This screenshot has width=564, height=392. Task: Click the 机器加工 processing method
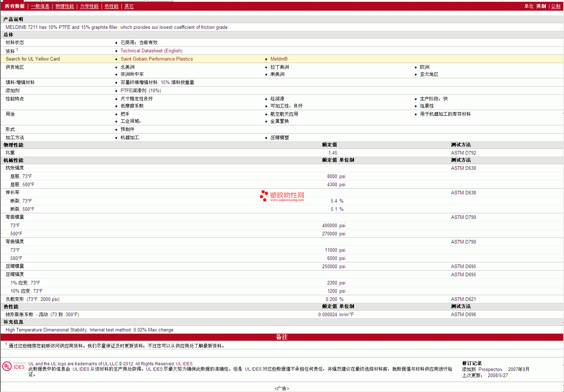(x=130, y=138)
